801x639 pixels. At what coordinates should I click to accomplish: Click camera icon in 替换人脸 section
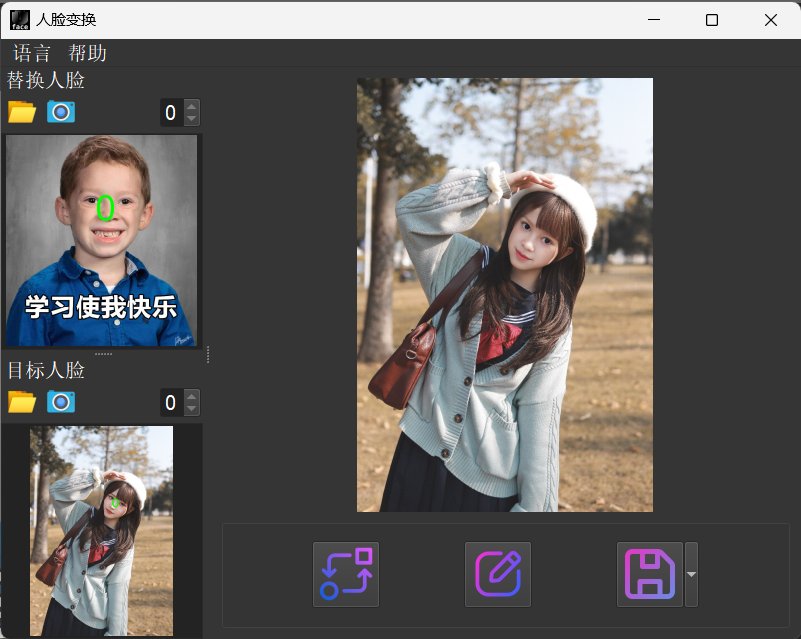click(x=61, y=112)
